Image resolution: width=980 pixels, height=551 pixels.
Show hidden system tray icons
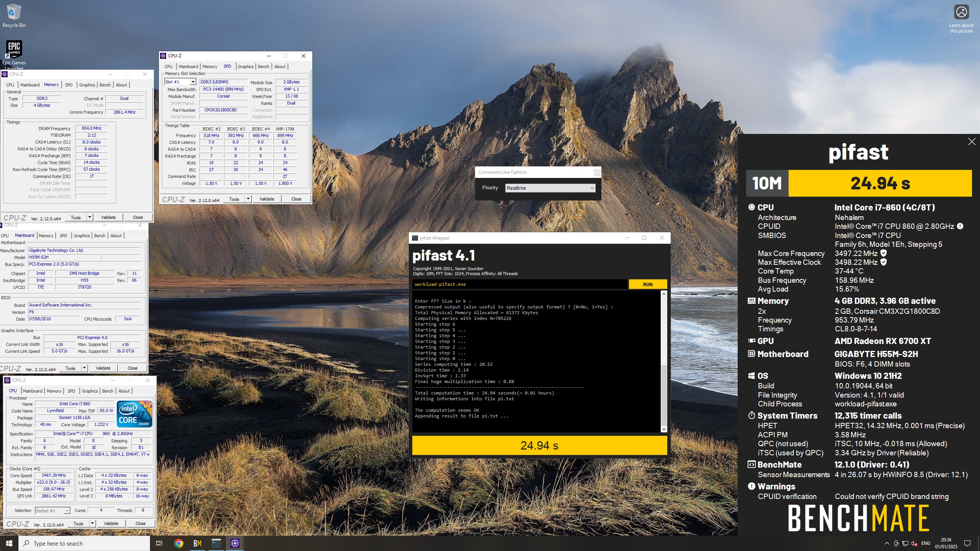pyautogui.click(x=887, y=543)
